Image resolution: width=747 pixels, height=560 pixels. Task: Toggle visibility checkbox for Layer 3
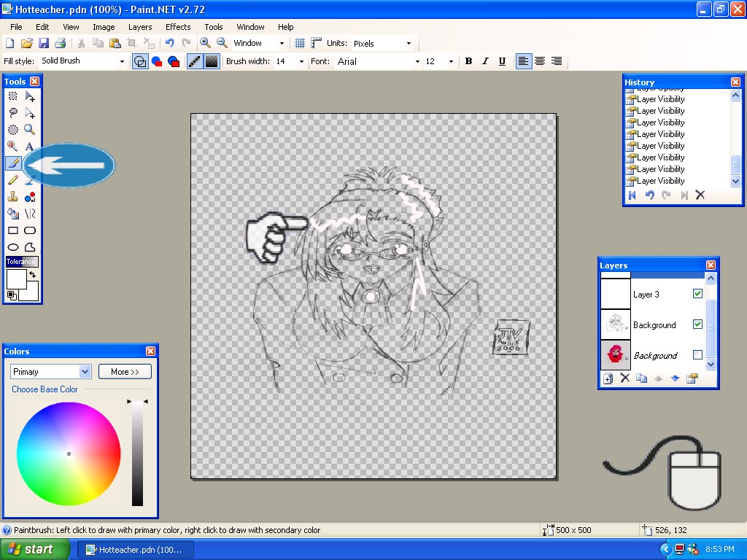point(697,294)
